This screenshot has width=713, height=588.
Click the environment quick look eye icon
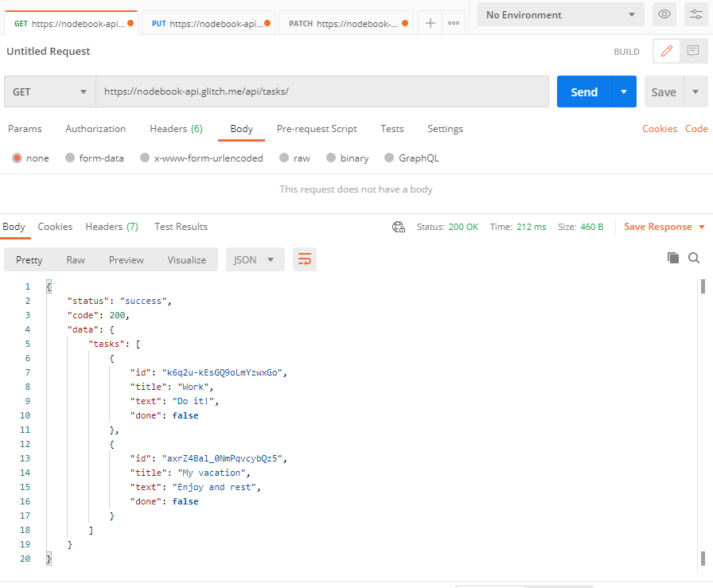pyautogui.click(x=664, y=14)
